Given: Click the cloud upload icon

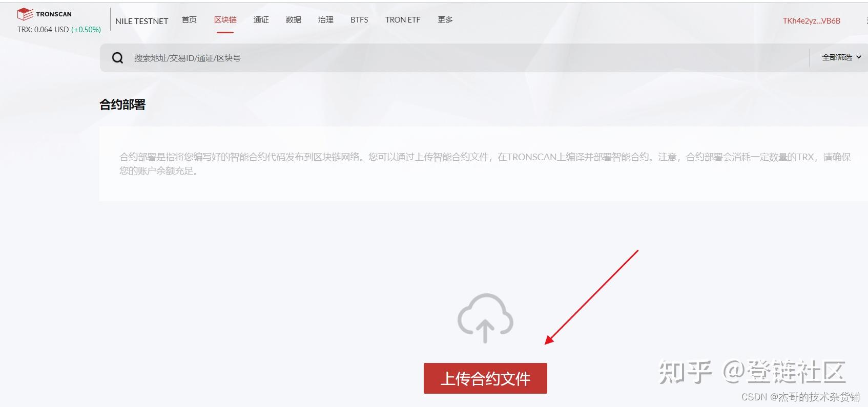Looking at the screenshot, I should coord(485,318).
